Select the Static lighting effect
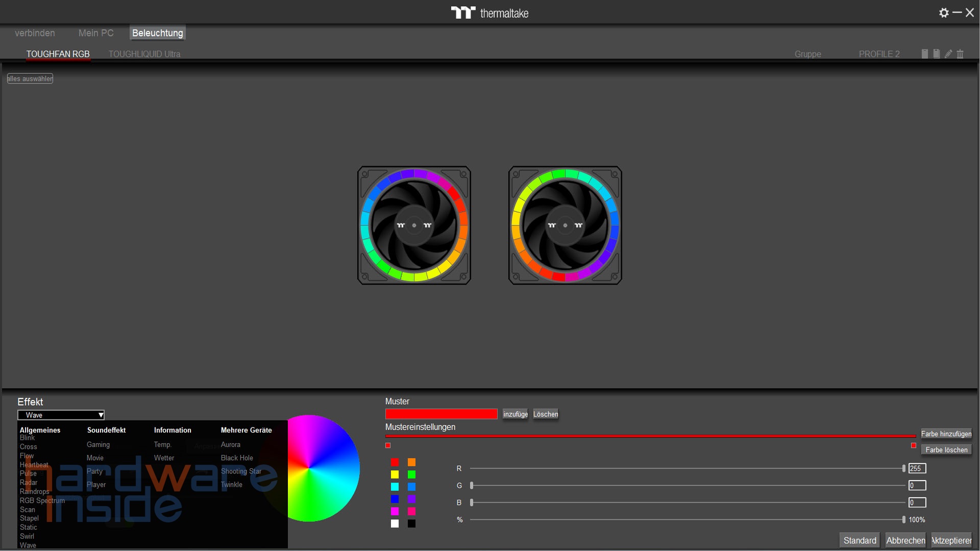 28,527
